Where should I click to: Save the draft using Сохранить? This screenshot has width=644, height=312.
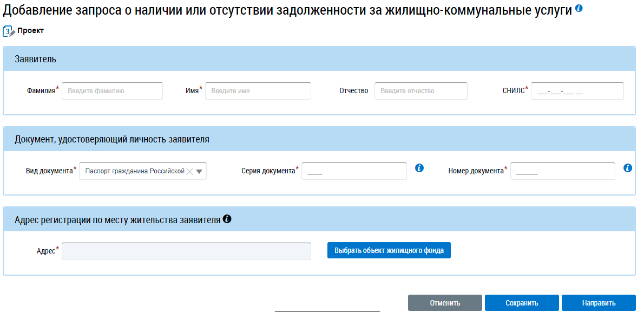[x=522, y=303]
